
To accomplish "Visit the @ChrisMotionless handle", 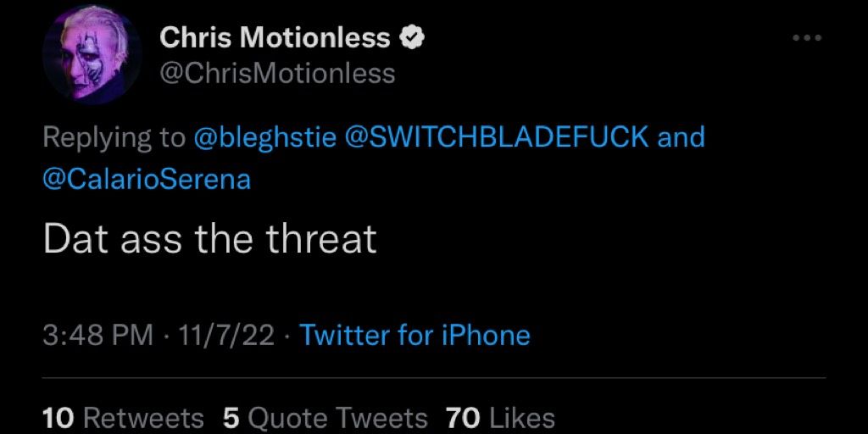I will (277, 74).
